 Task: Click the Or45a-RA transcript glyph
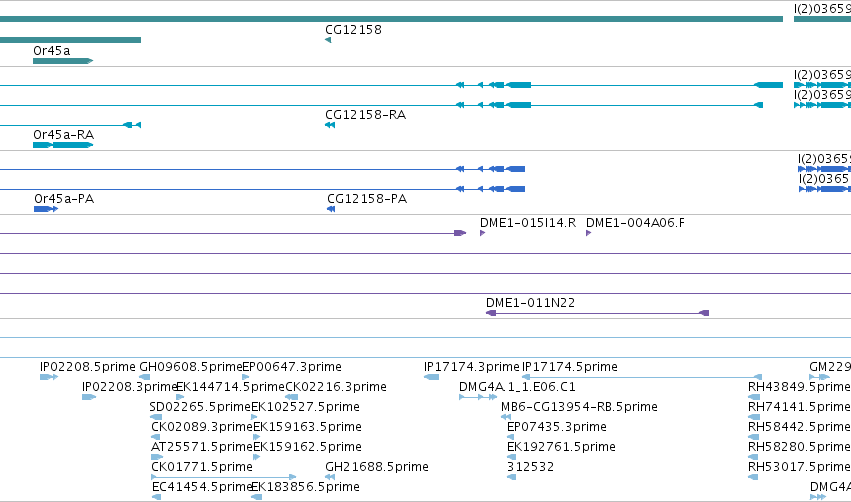click(x=63, y=145)
